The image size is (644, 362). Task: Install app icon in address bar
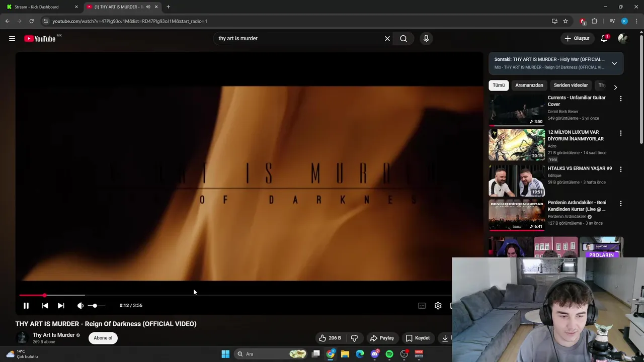point(554,21)
